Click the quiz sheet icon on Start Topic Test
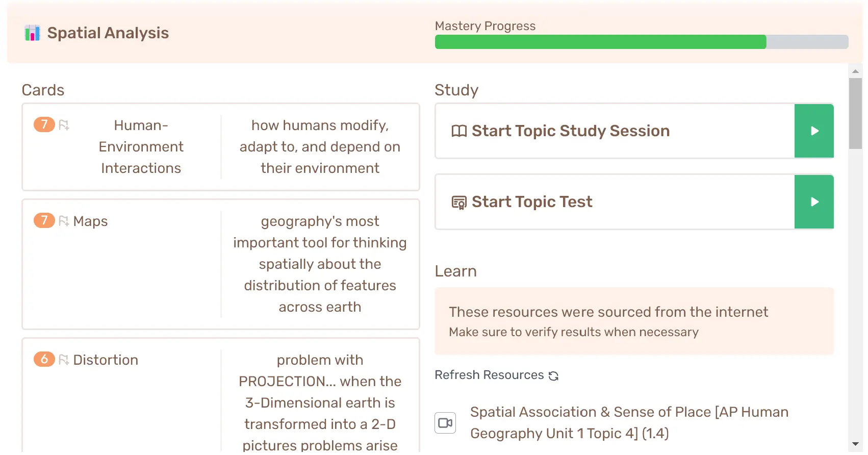 (x=458, y=201)
